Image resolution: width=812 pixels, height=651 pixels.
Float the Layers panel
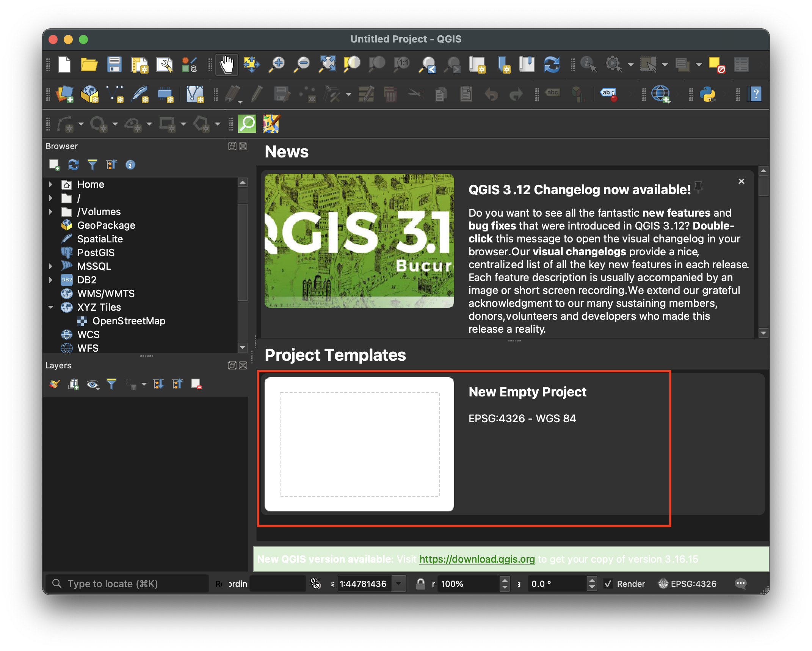click(x=232, y=365)
